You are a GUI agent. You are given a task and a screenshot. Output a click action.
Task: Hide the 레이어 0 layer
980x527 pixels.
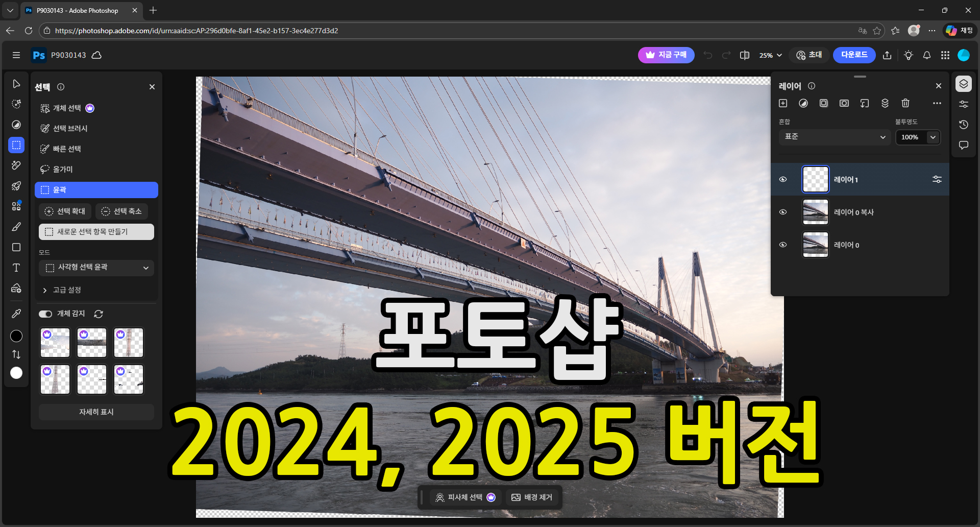click(x=783, y=245)
